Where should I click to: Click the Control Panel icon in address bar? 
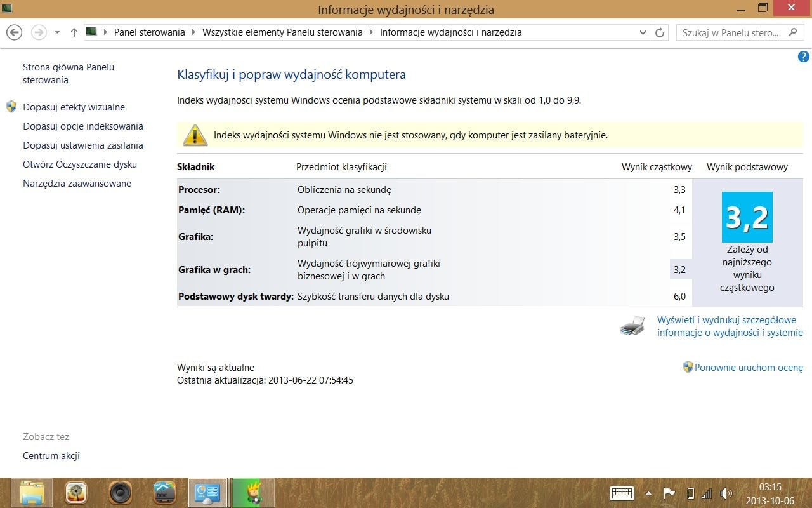(92, 32)
